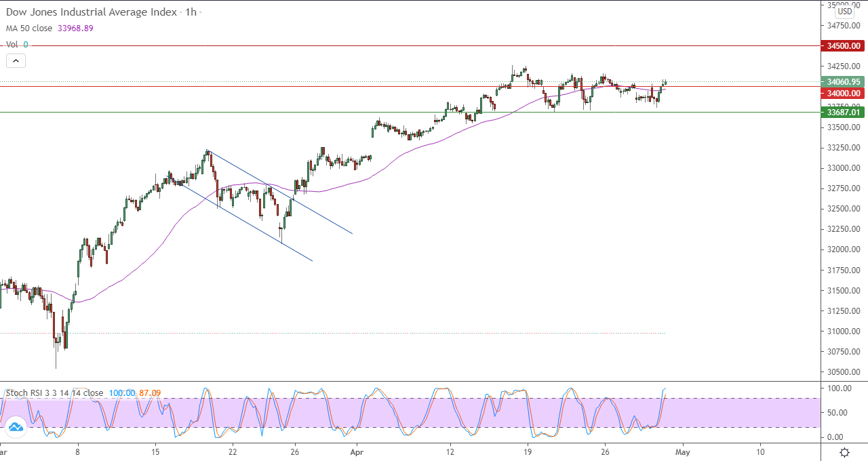The image size is (868, 461).
Task: Click the MA value 33968.89
Action: coord(76,28)
